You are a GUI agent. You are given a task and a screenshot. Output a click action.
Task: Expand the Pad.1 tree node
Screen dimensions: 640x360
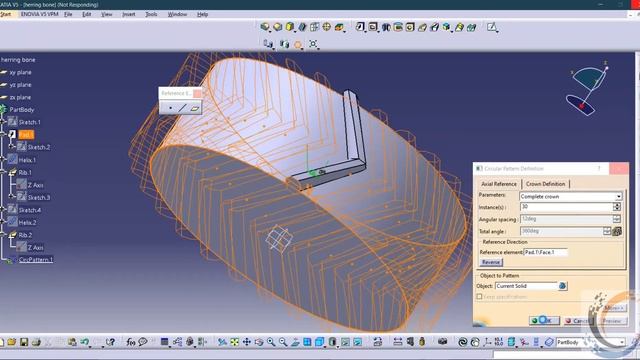tap(2, 134)
